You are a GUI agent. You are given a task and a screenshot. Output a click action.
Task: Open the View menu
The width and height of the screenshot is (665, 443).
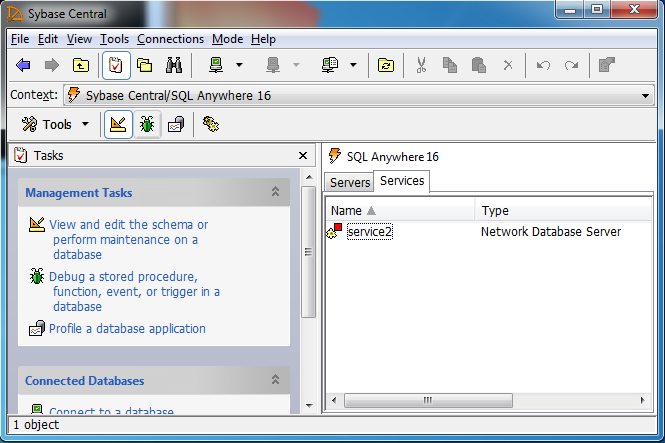click(79, 39)
